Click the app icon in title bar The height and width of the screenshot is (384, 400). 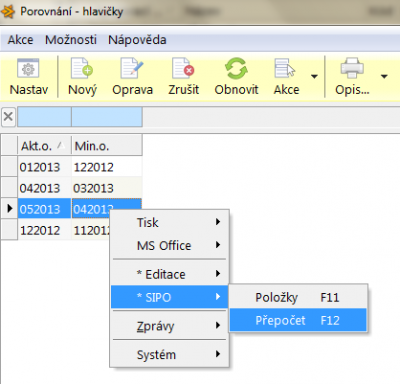(8, 12)
